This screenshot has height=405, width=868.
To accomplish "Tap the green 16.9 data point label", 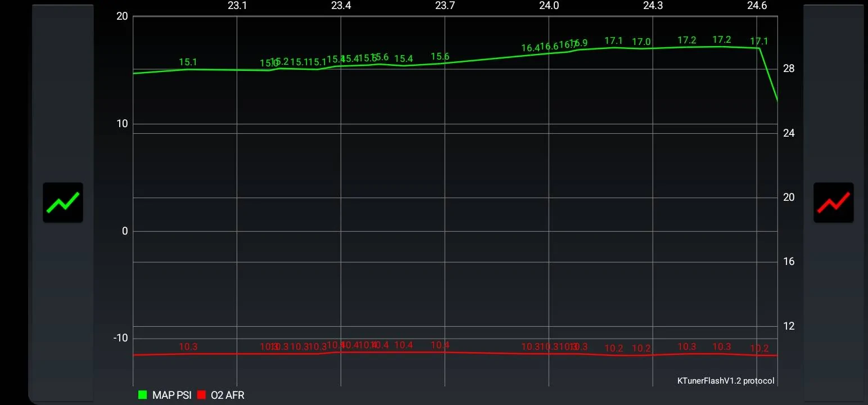I will 579,43.
